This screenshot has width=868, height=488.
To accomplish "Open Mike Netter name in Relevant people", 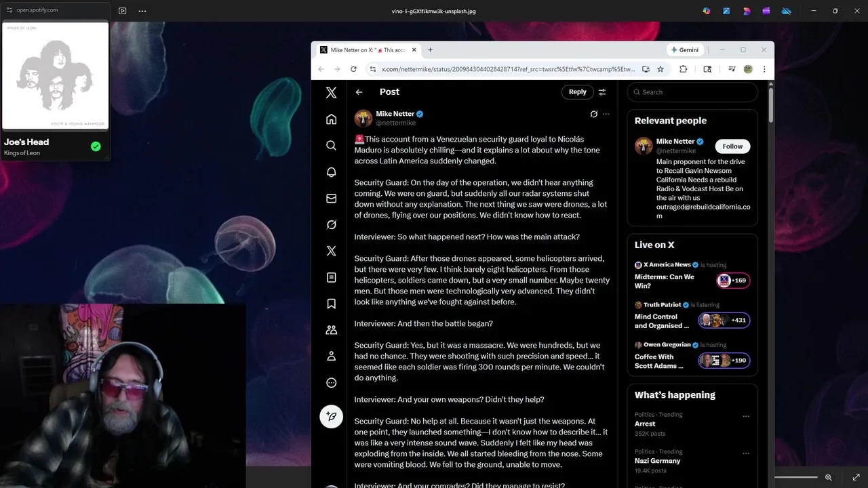I will tap(675, 142).
